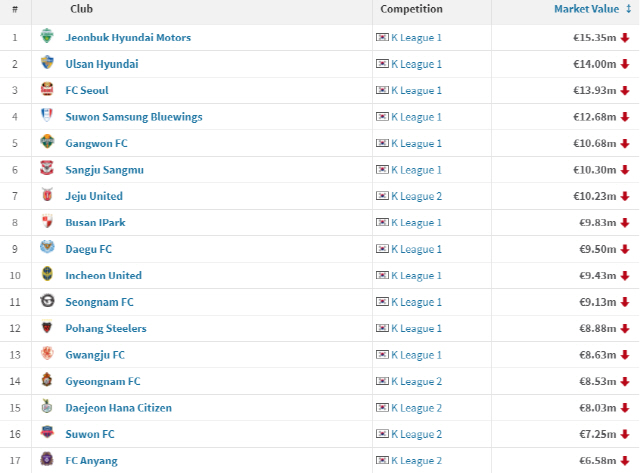Click the market value €8.03m

pyautogui.click(x=598, y=408)
